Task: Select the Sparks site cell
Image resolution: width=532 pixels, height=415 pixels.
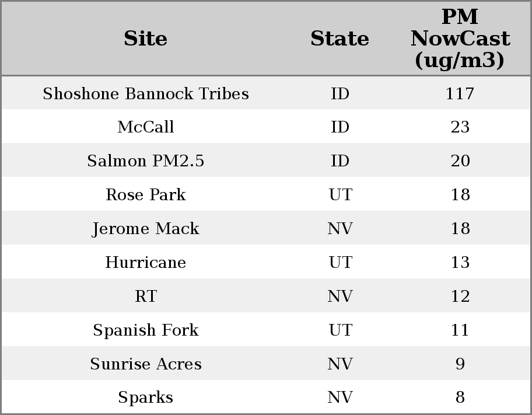Action: coord(145,397)
